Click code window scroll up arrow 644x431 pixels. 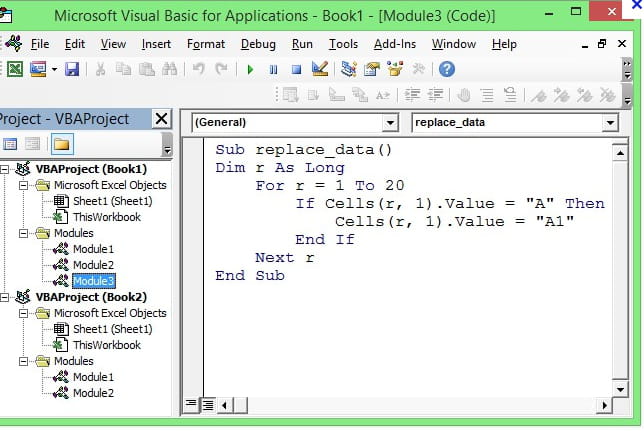(x=620, y=153)
